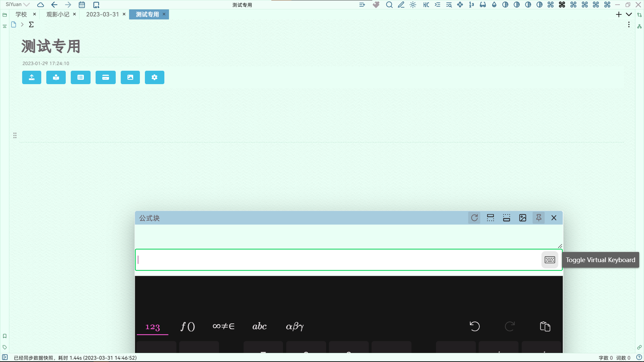Select the abc letters keyboard tab
Viewport: 644px width, 362px height.
pyautogui.click(x=259, y=326)
